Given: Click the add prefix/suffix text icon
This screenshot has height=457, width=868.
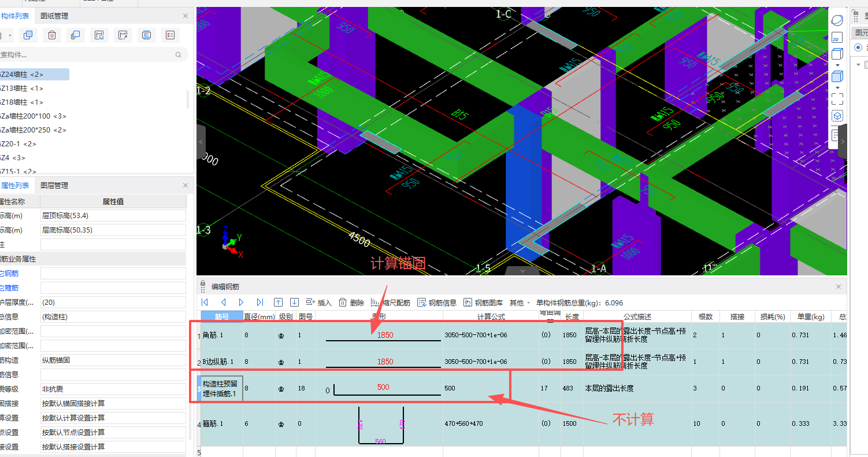Looking at the screenshot, I should [147, 35].
